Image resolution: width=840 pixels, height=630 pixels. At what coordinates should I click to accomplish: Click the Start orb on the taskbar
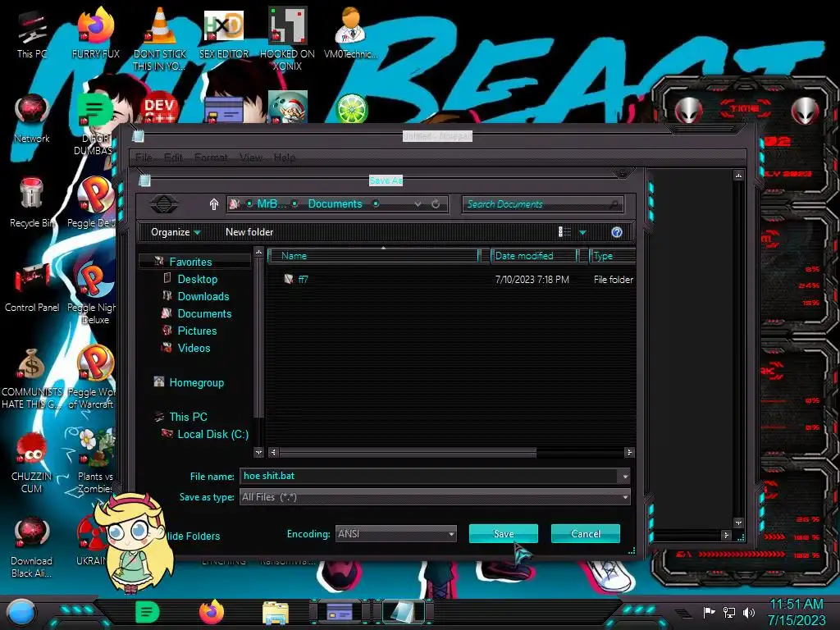tap(21, 612)
